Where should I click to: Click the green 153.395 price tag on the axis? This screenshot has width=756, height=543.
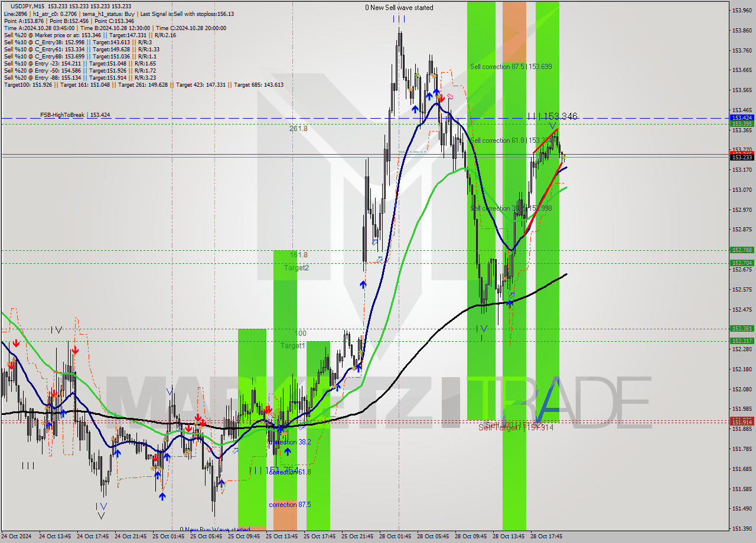[742, 123]
